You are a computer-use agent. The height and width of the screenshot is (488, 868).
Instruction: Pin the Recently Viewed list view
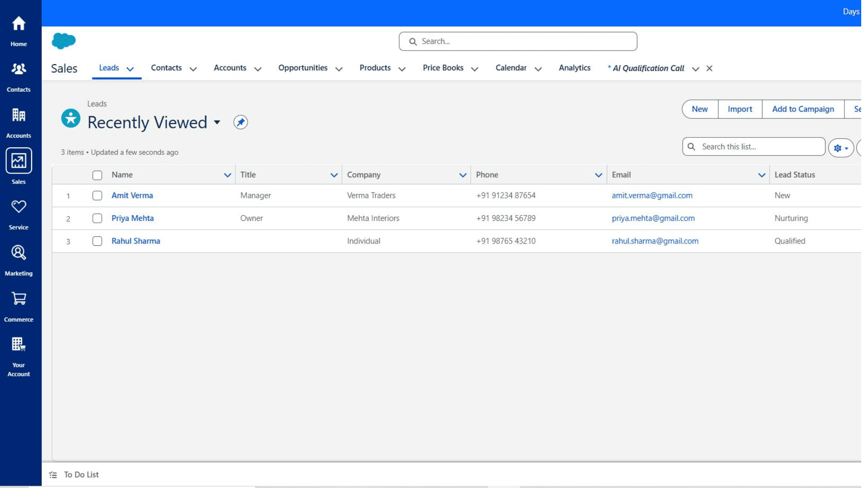pyautogui.click(x=241, y=122)
